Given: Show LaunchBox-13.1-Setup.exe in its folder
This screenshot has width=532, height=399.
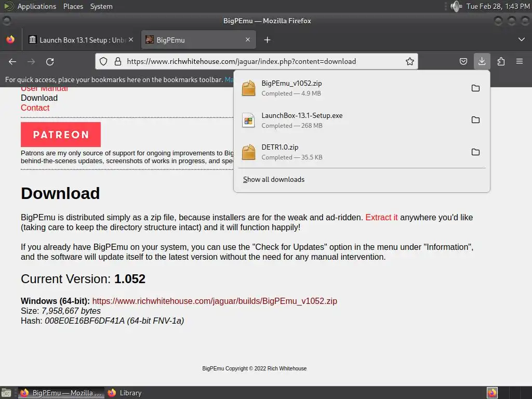Looking at the screenshot, I should point(476,120).
